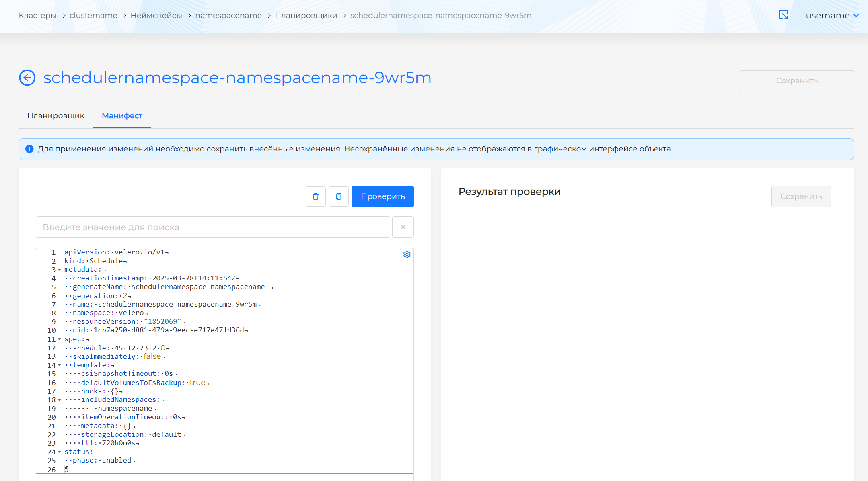Go back using the circled arrow icon
The width and height of the screenshot is (868, 481).
(27, 78)
